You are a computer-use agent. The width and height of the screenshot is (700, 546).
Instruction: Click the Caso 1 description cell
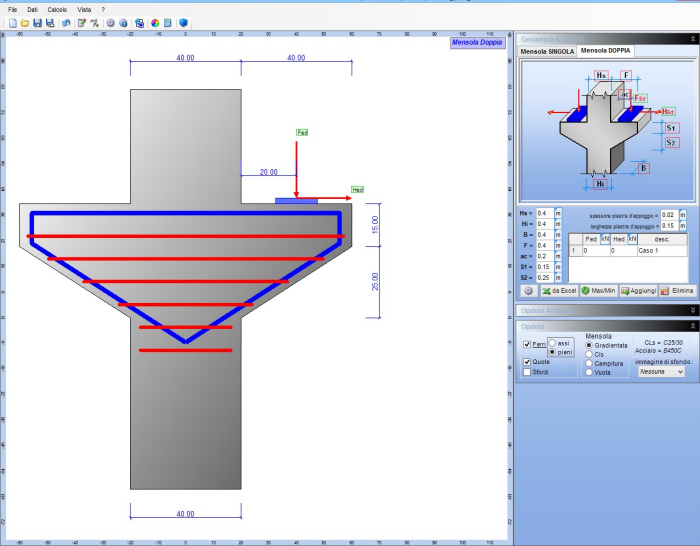tap(662, 250)
